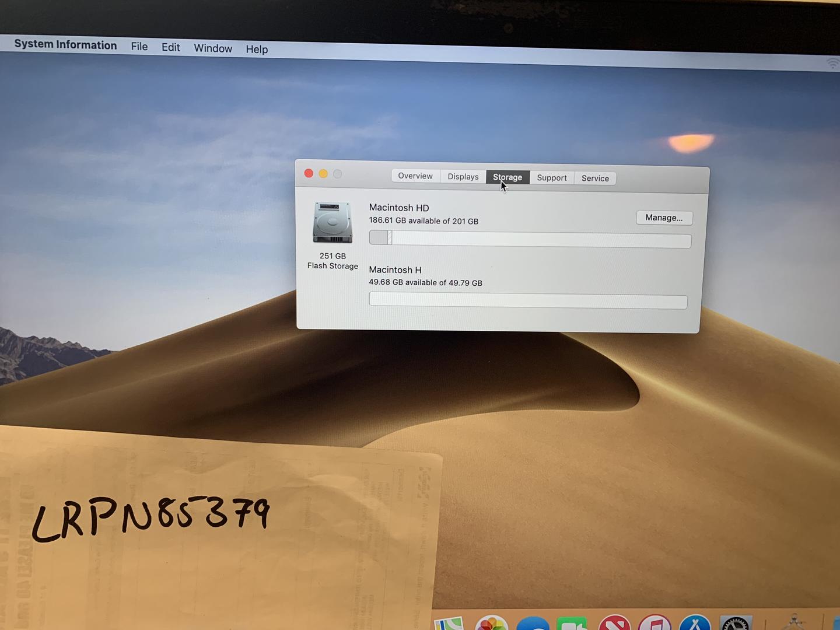Switch to the Overview tab
This screenshot has width=840, height=630.
415,176
